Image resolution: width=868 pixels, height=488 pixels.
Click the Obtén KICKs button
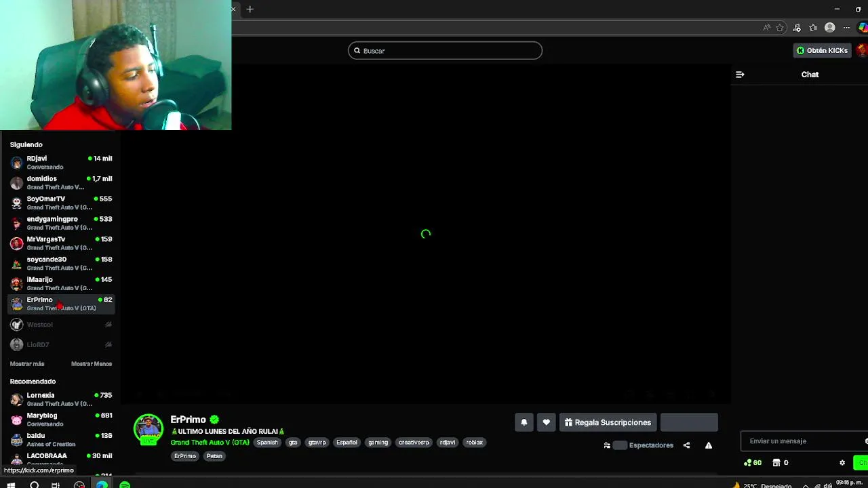click(822, 50)
